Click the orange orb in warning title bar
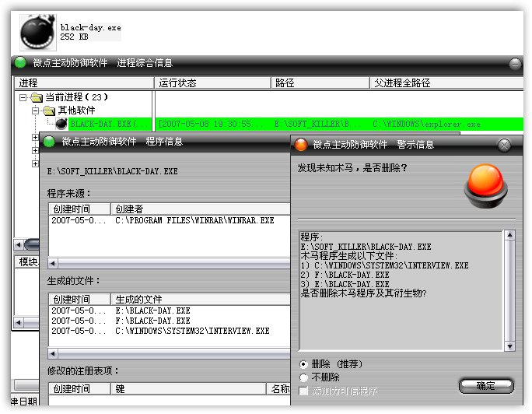 point(300,145)
